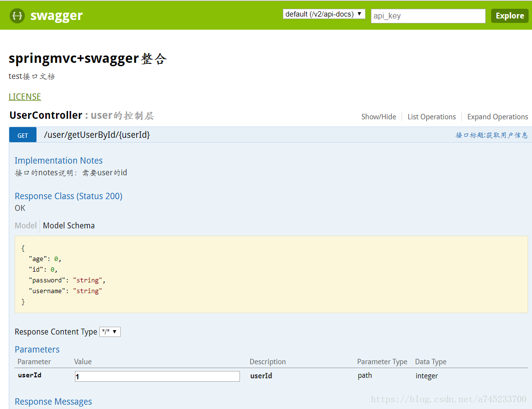The image size is (532, 409).
Task: Click the userId value input field
Action: click(157, 376)
